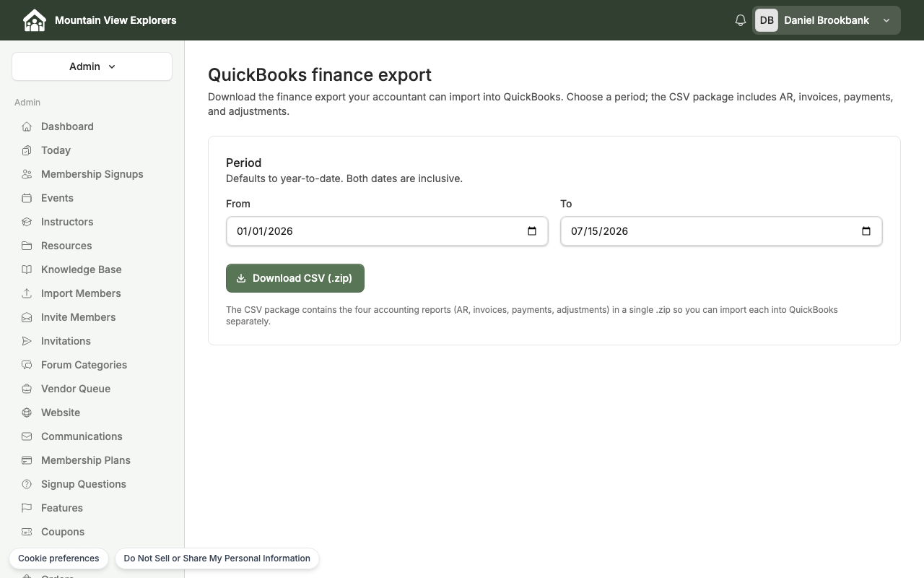Click the Period section title

click(x=243, y=163)
